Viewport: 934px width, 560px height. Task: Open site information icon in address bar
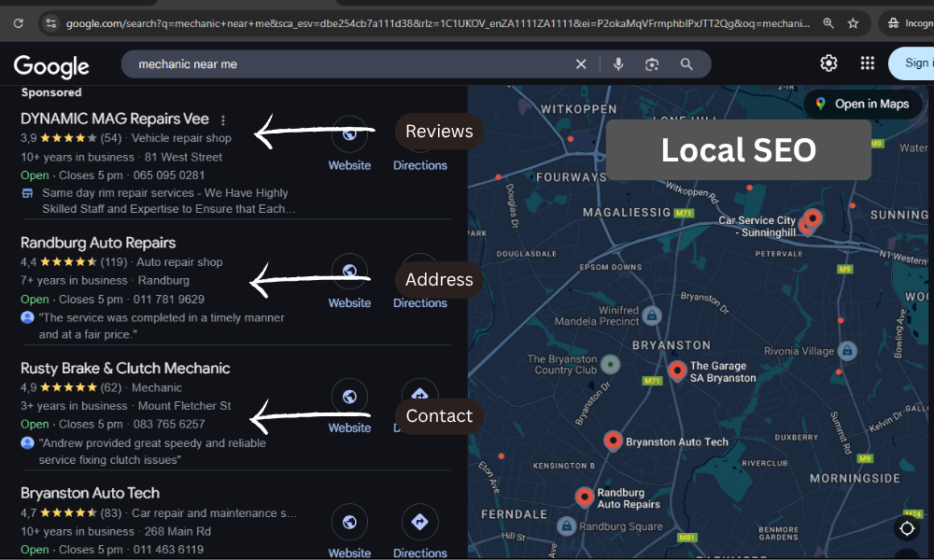tap(51, 23)
